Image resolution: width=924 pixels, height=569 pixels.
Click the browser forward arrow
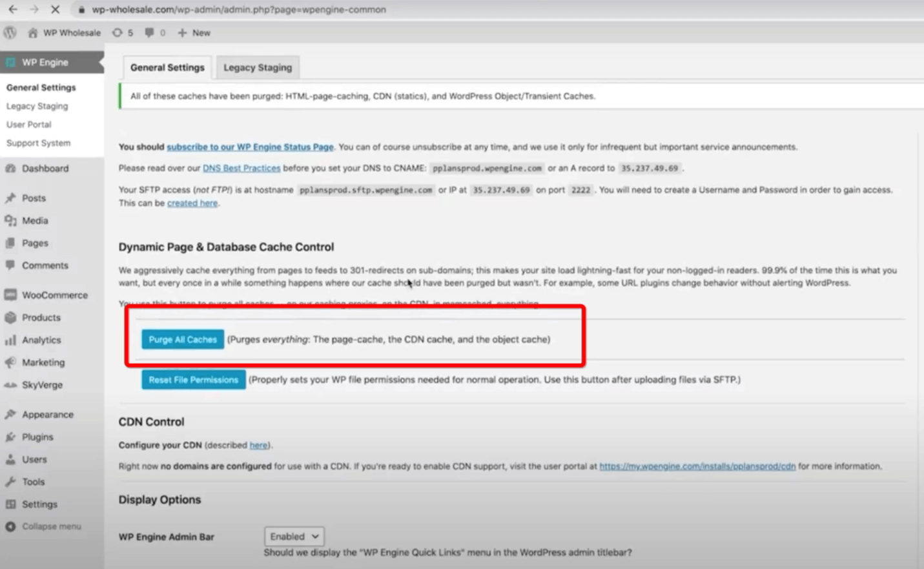coord(34,10)
